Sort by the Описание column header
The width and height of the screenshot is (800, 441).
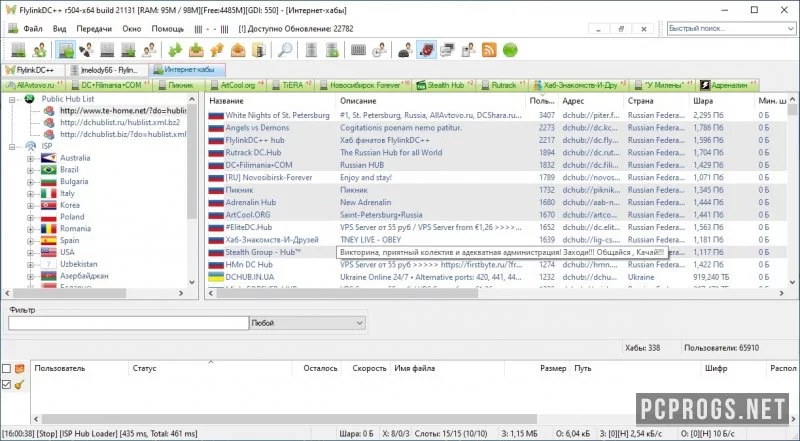click(x=431, y=101)
